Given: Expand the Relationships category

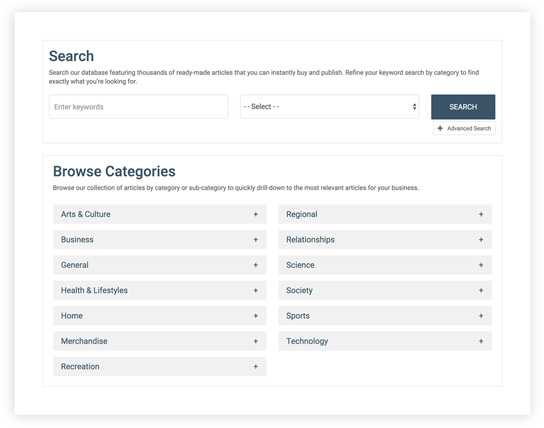Looking at the screenshot, I should pyautogui.click(x=385, y=240).
